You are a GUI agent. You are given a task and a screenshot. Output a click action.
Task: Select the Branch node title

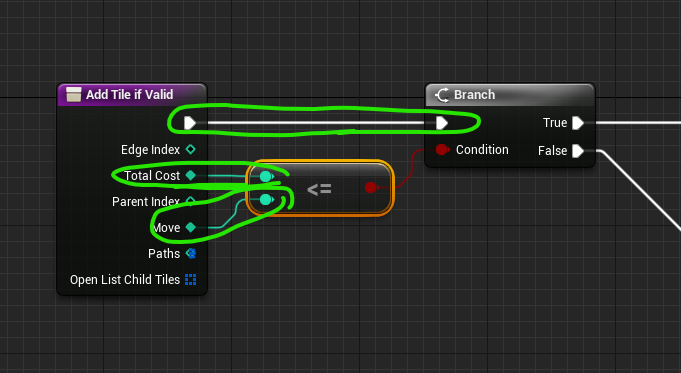pos(474,95)
